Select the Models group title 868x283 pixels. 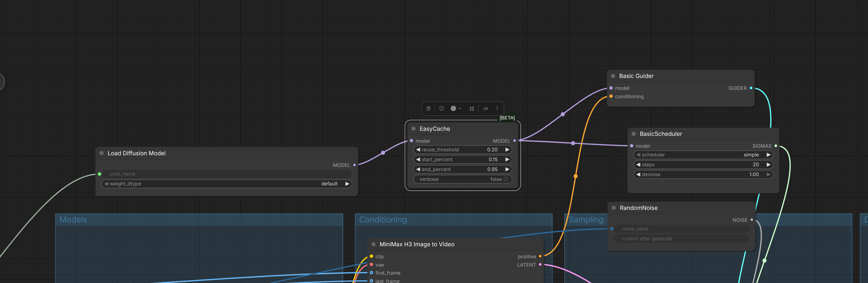[x=73, y=220]
